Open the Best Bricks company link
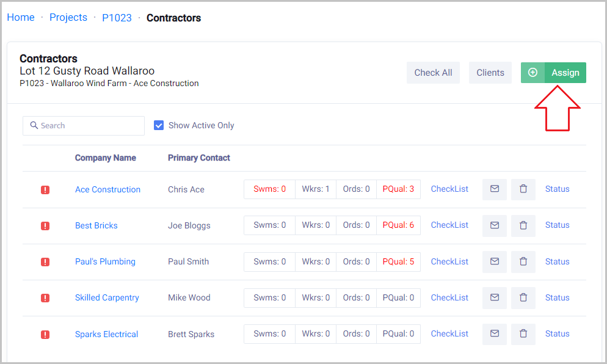Image resolution: width=607 pixels, height=364 pixels. pyautogui.click(x=96, y=225)
